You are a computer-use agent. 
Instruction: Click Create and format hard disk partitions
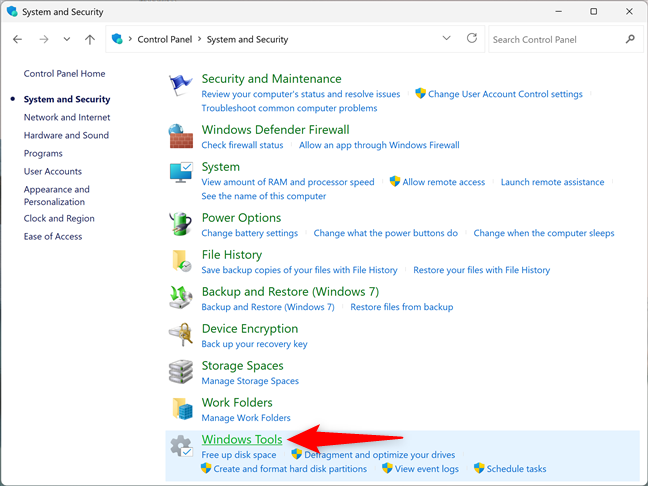pos(290,469)
